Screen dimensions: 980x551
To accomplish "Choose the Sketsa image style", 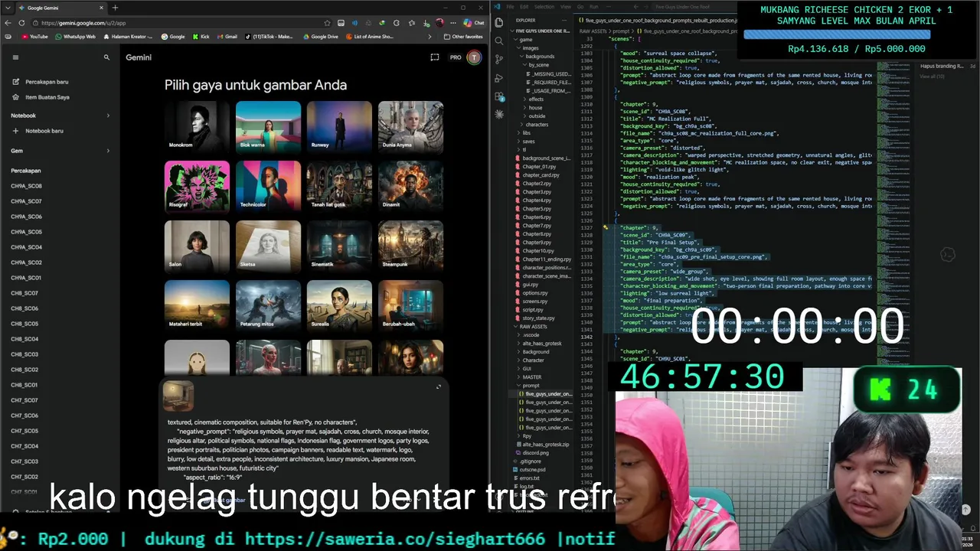I will point(268,245).
